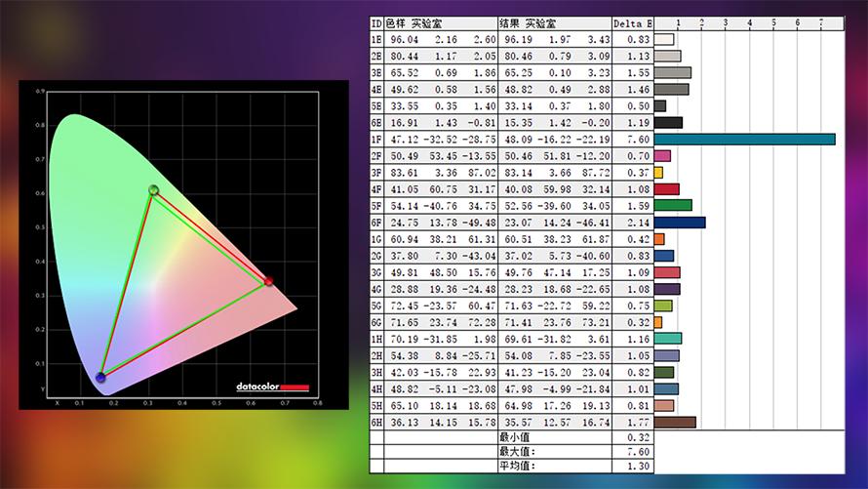Click the '最小值' label
868x489 pixels.
point(514,437)
